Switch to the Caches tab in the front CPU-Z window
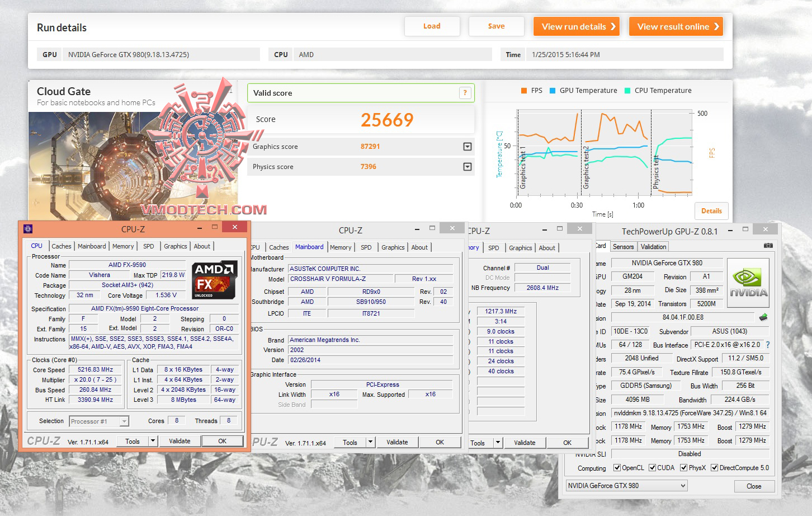Image resolution: width=812 pixels, height=516 pixels. pos(62,246)
